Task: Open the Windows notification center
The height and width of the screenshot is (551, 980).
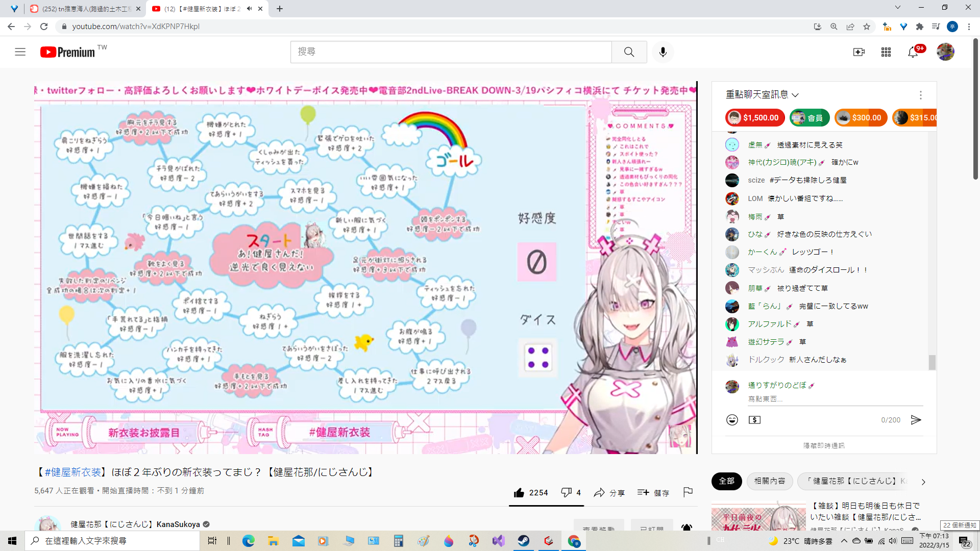Action: [x=964, y=541]
